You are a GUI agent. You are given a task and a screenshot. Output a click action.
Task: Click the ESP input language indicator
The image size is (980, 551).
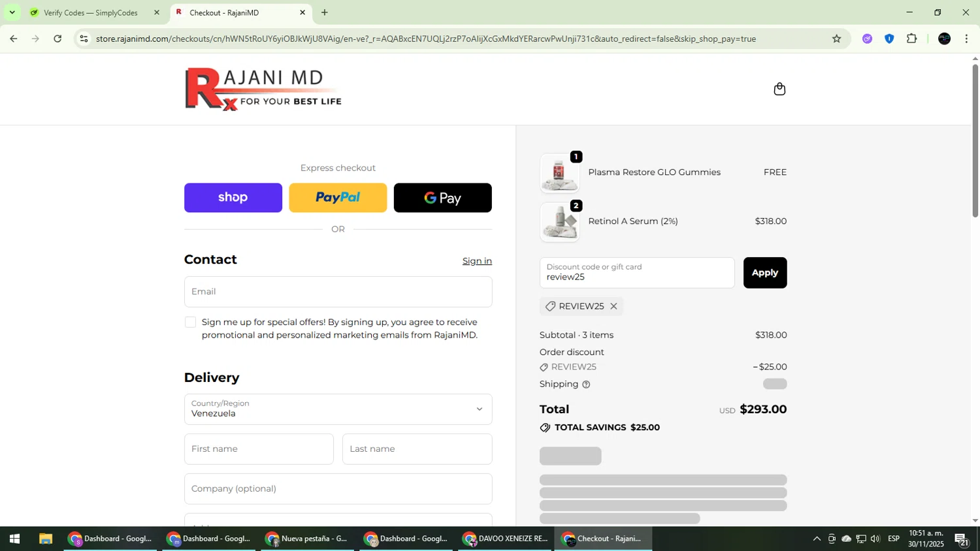(894, 539)
